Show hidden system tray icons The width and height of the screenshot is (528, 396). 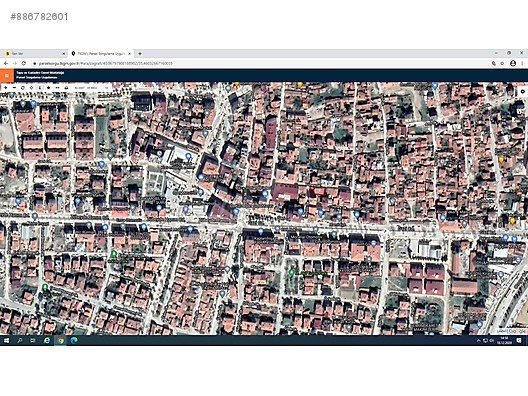point(478,340)
